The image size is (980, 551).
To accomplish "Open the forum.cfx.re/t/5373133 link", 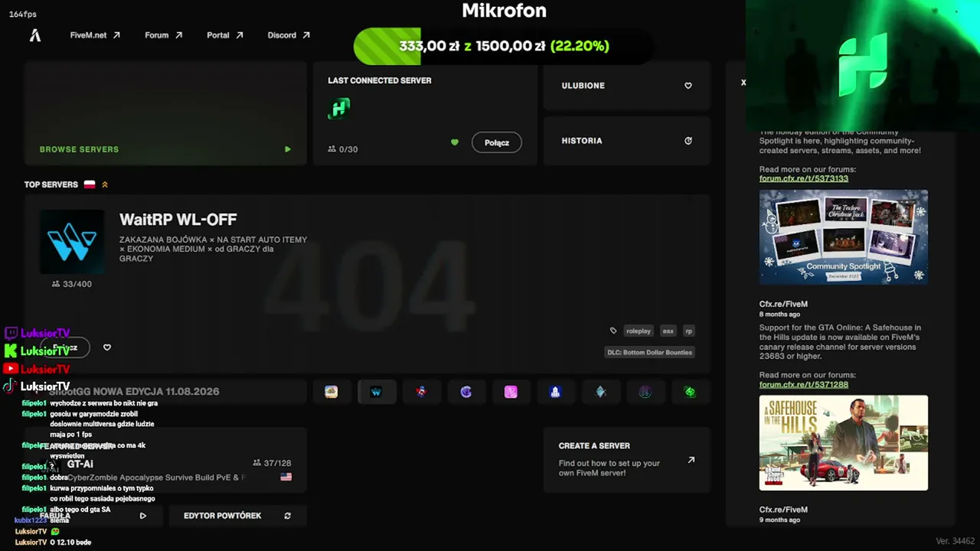I will click(x=804, y=178).
